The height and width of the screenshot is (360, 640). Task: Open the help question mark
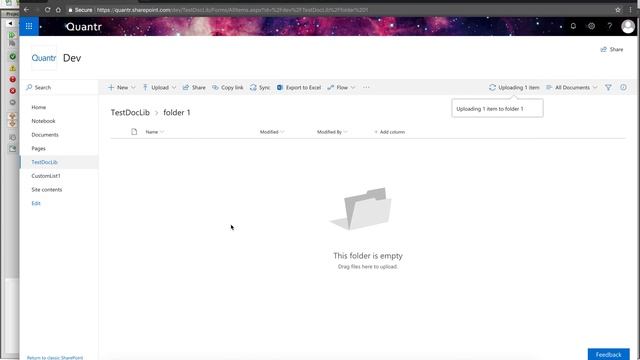[609, 26]
